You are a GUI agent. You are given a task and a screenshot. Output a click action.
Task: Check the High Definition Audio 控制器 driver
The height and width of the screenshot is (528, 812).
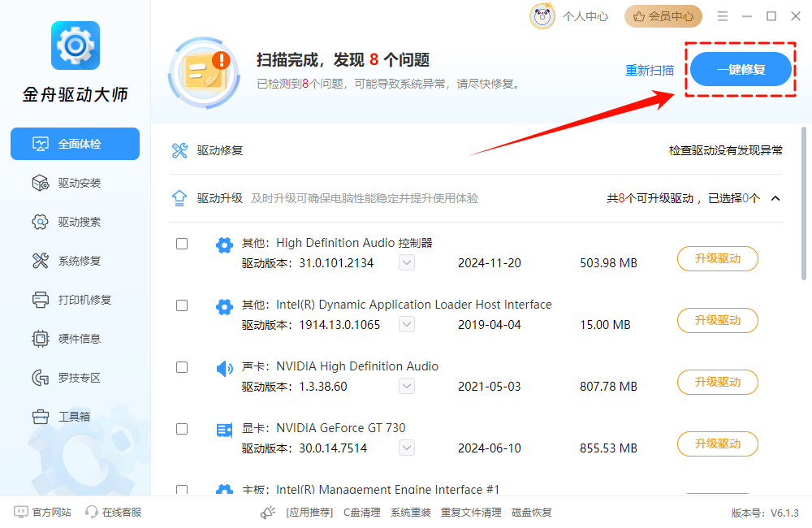pos(182,243)
